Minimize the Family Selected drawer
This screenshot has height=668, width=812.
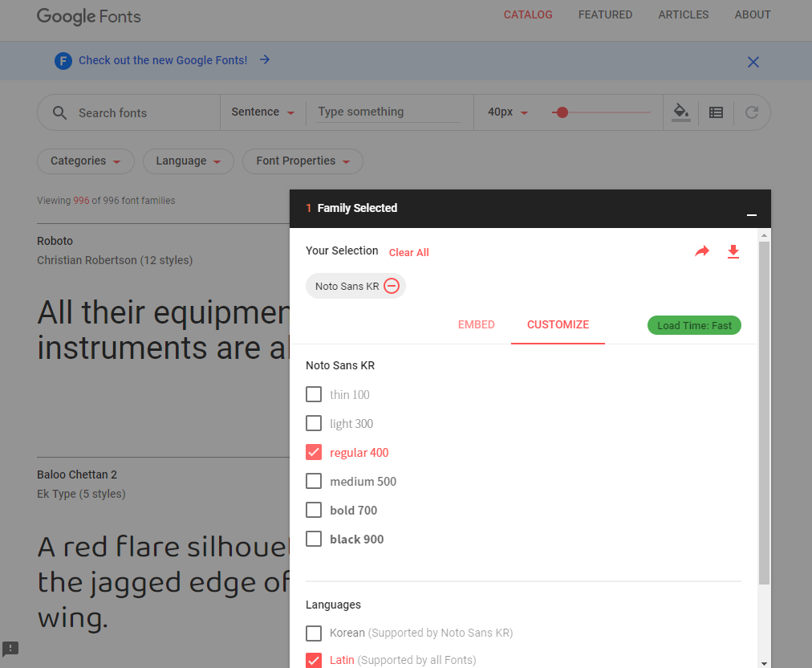click(x=751, y=214)
